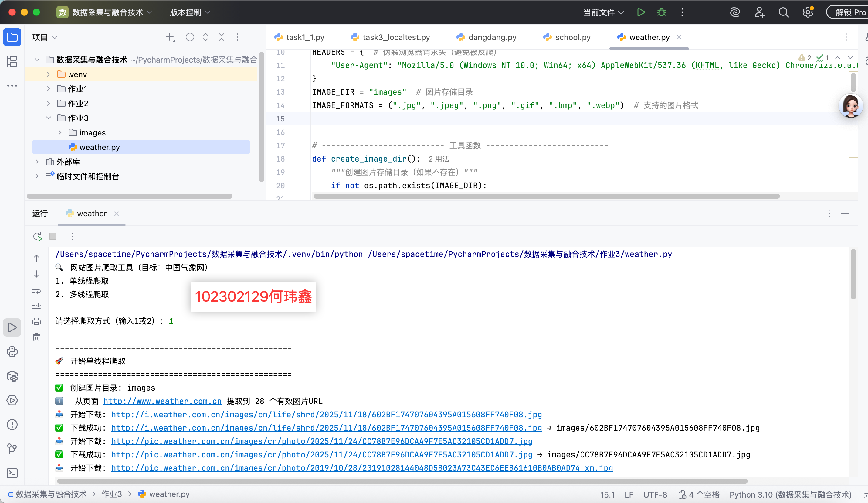The image size is (868, 503).
Task: Open the Terminal tool window
Action: 12,473
